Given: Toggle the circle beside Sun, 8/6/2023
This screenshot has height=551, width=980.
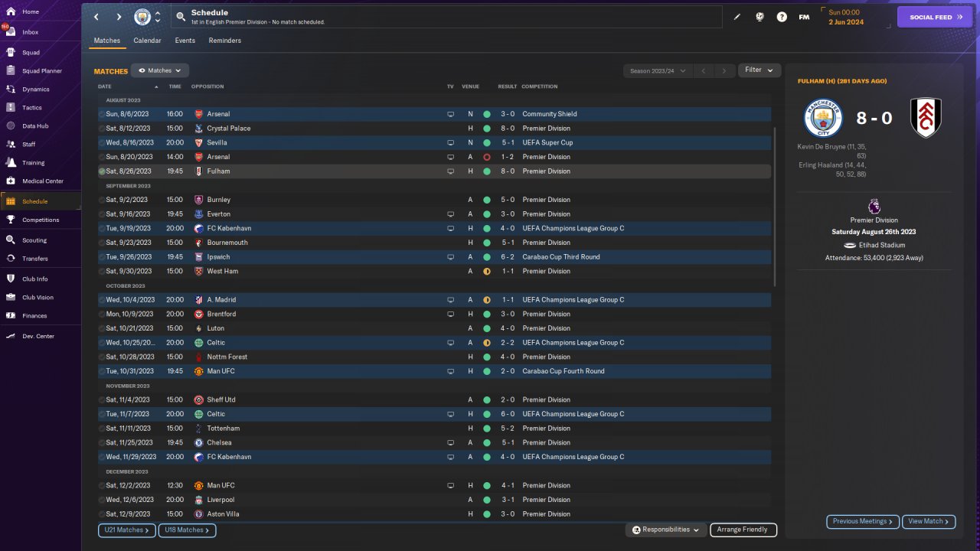Looking at the screenshot, I should 102,114.
